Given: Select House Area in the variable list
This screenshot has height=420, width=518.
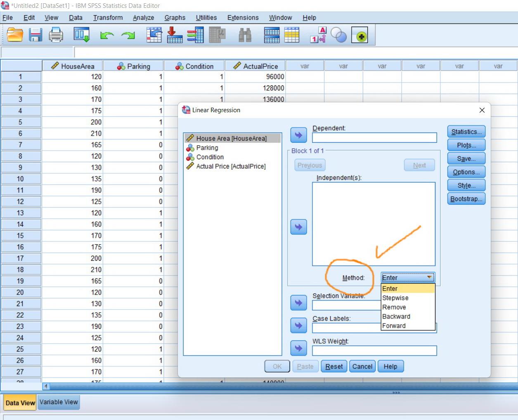Looking at the screenshot, I should click(232, 138).
